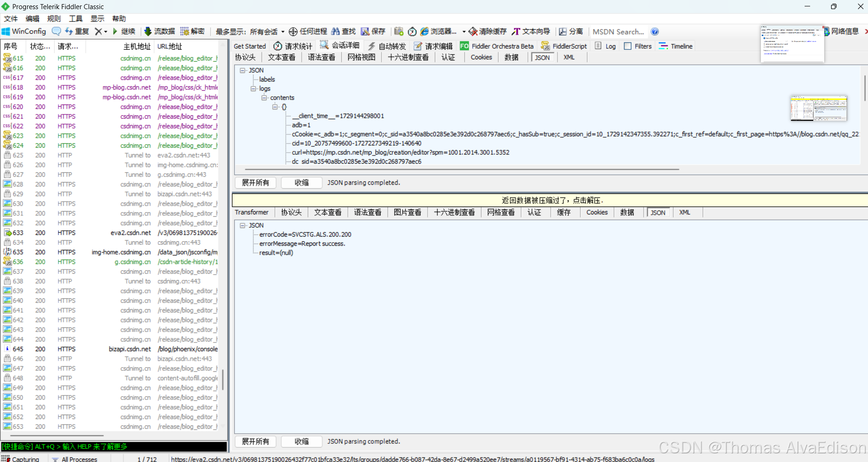Collapse the {} object node

click(x=275, y=107)
